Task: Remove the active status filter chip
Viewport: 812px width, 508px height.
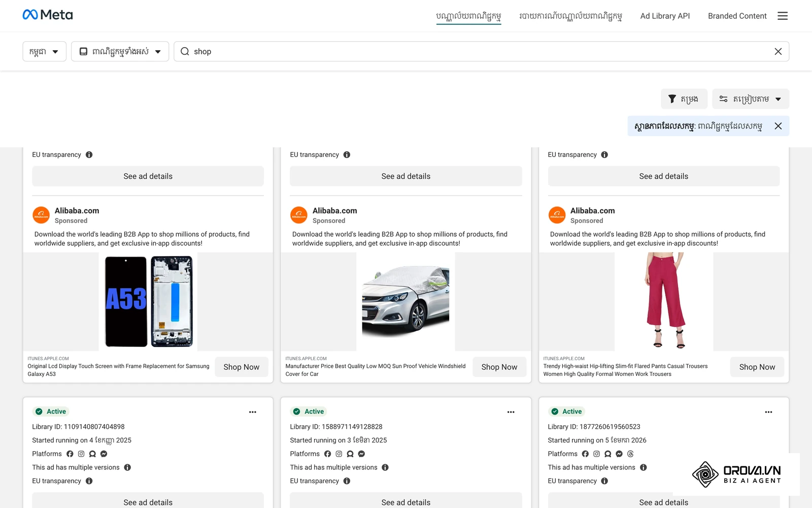Action: click(x=778, y=126)
